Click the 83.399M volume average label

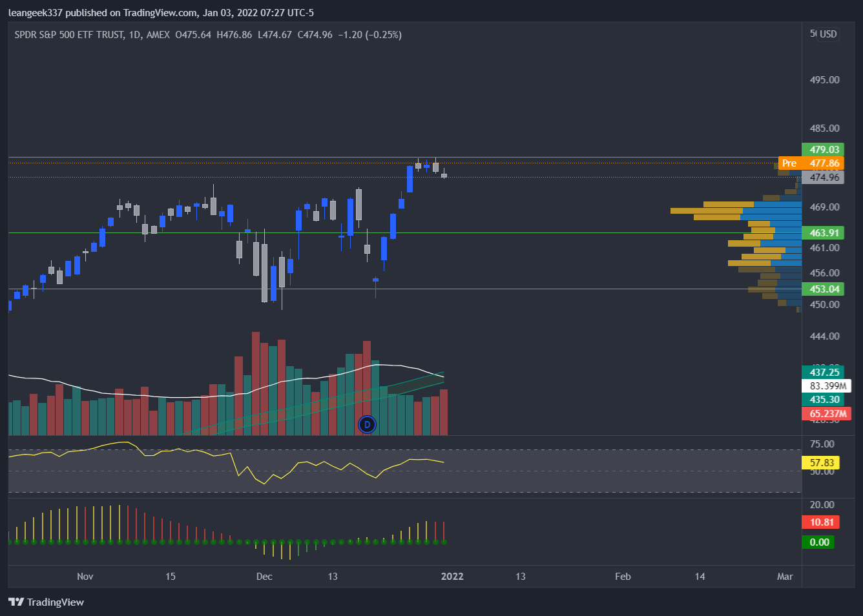(x=826, y=385)
